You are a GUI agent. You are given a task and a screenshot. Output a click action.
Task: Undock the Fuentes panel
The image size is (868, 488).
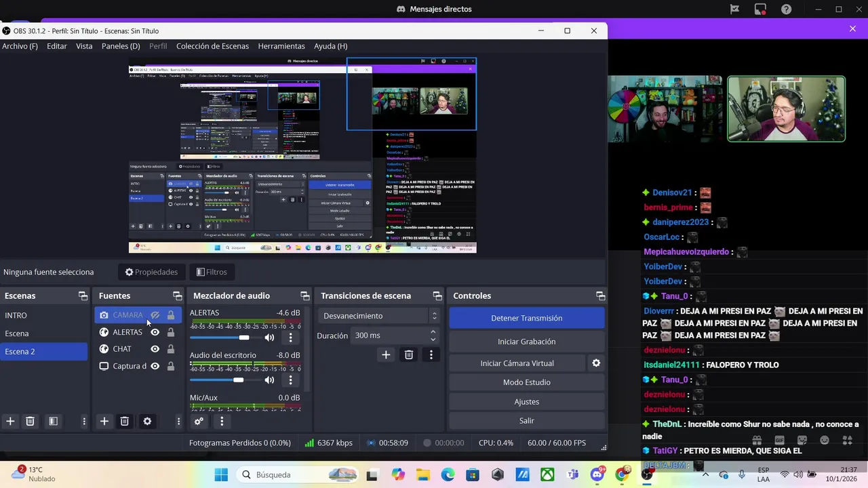[x=177, y=296]
